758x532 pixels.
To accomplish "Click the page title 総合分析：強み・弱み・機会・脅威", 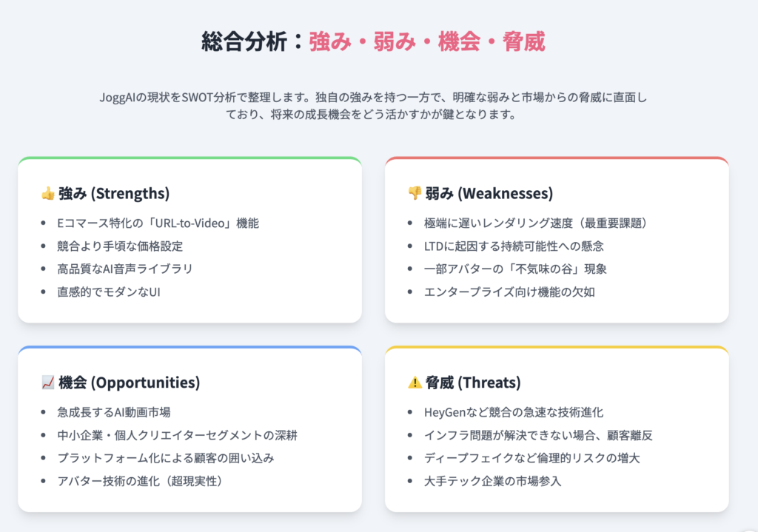I will point(373,41).
